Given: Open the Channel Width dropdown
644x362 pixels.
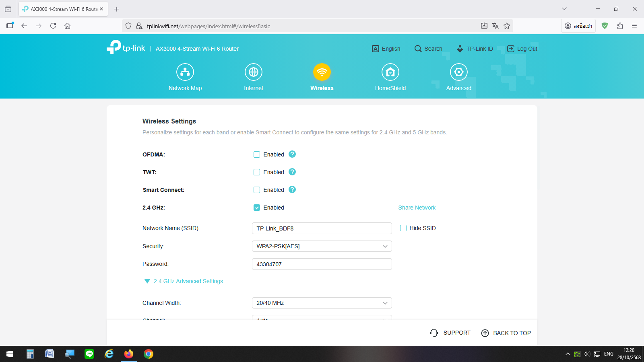Looking at the screenshot, I should 322,303.
